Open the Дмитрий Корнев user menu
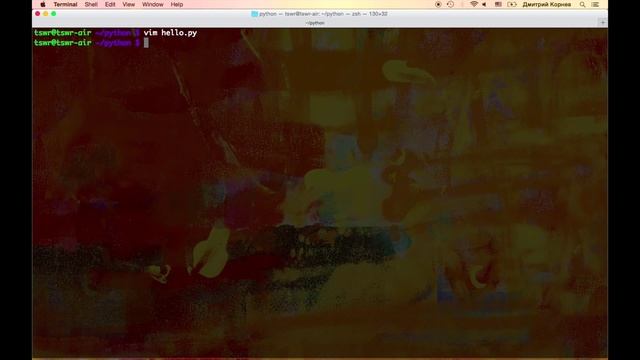This screenshot has width=640, height=360. (x=547, y=4)
